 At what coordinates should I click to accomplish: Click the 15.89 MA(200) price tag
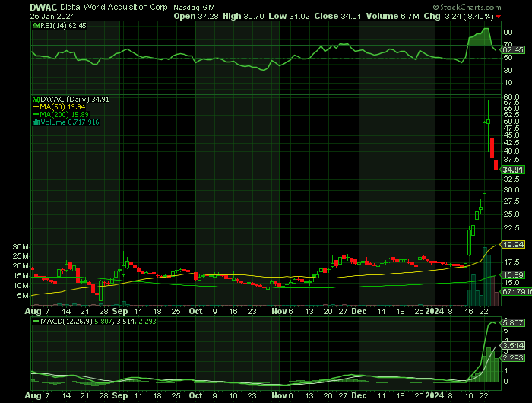pyautogui.click(x=513, y=275)
